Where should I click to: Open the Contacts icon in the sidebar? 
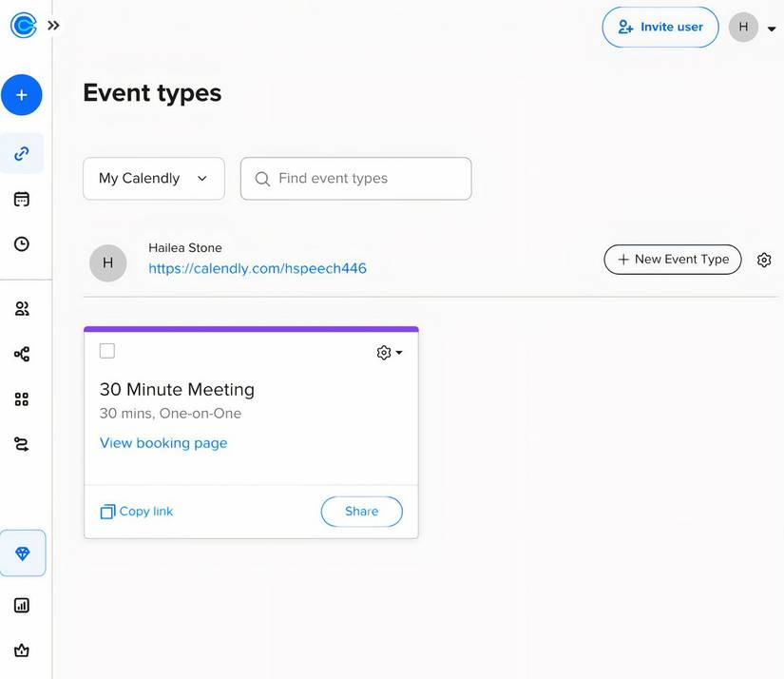pyautogui.click(x=22, y=308)
